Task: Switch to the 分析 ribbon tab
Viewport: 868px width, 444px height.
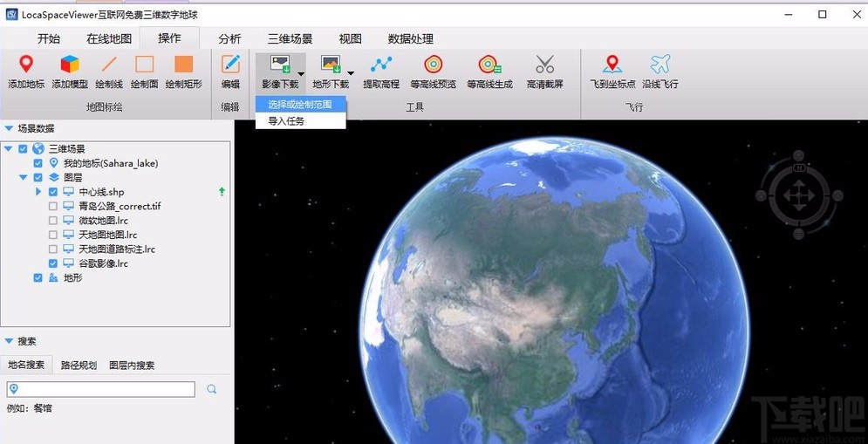Action: [229, 38]
